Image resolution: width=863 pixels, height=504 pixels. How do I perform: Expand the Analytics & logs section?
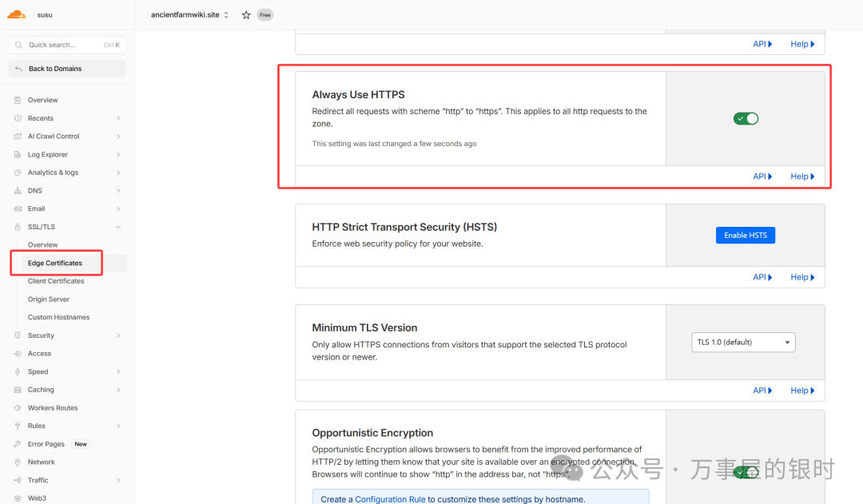point(118,173)
